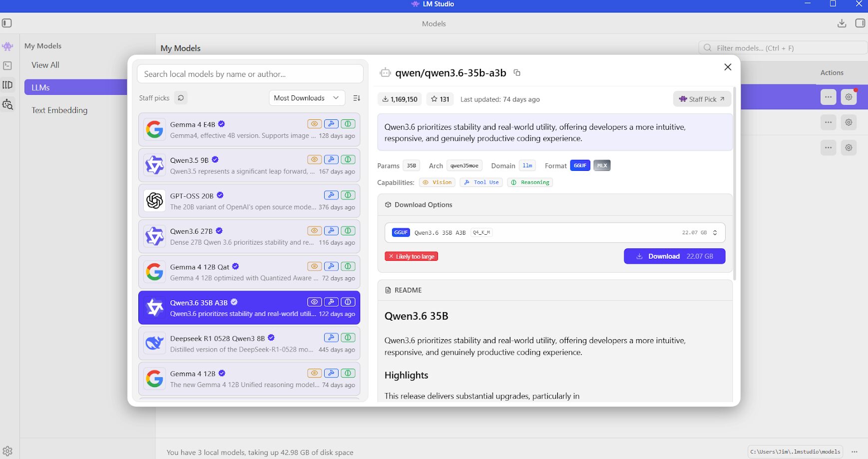Click the star count 131 badge

tap(440, 99)
